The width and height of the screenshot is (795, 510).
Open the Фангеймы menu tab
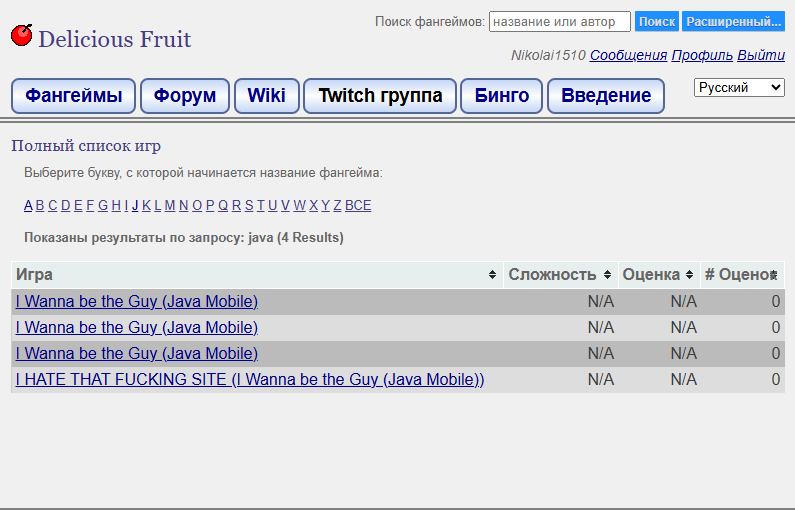coord(74,96)
